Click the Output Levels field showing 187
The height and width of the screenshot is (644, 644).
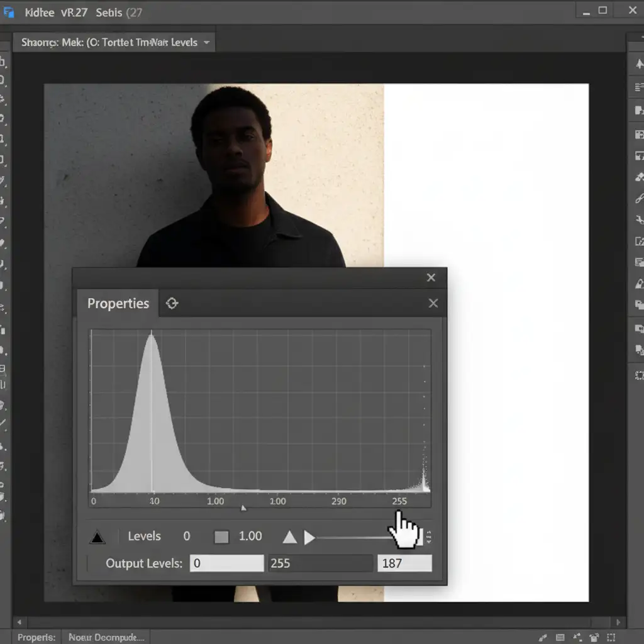[x=404, y=563]
